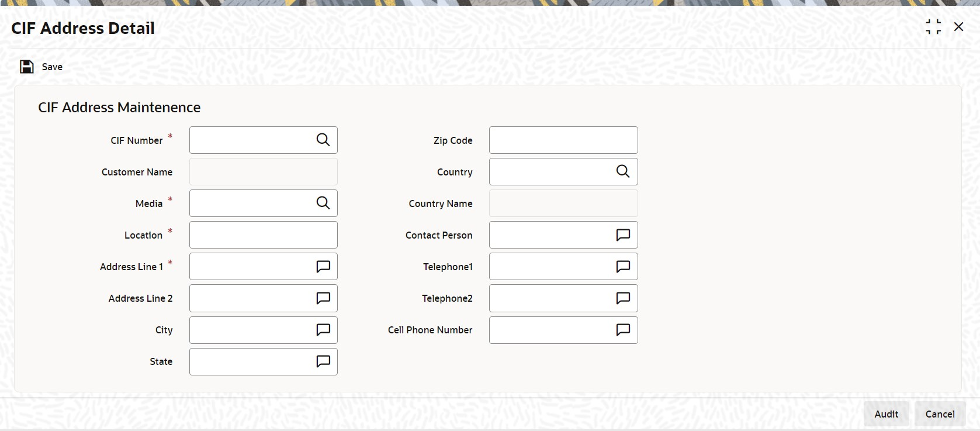Click inside the Country code text box

click(551, 172)
